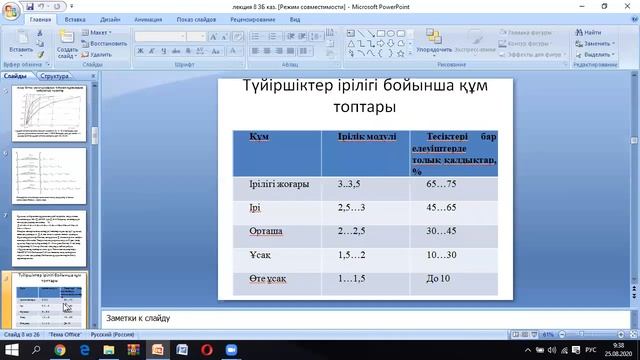Image resolution: width=640 pixels, height=360 pixels.
Task: Click the Increase List Level icon
Action: pyautogui.click(x=302, y=37)
